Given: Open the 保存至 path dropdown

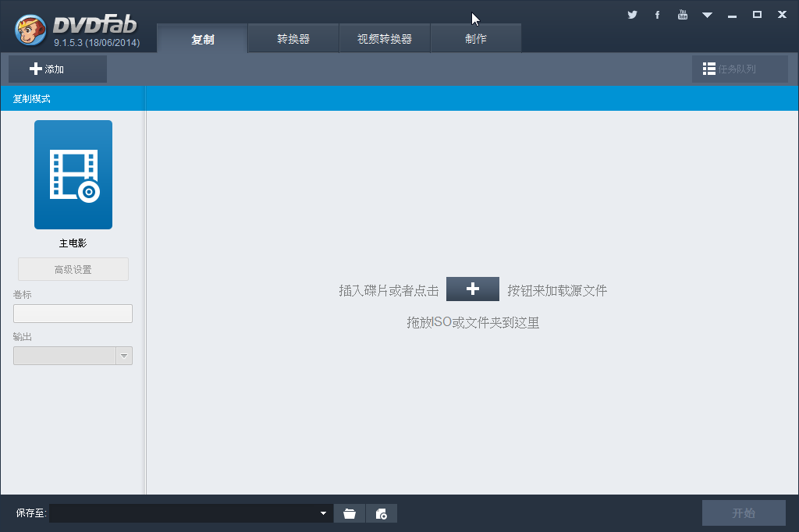Looking at the screenshot, I should [x=323, y=513].
